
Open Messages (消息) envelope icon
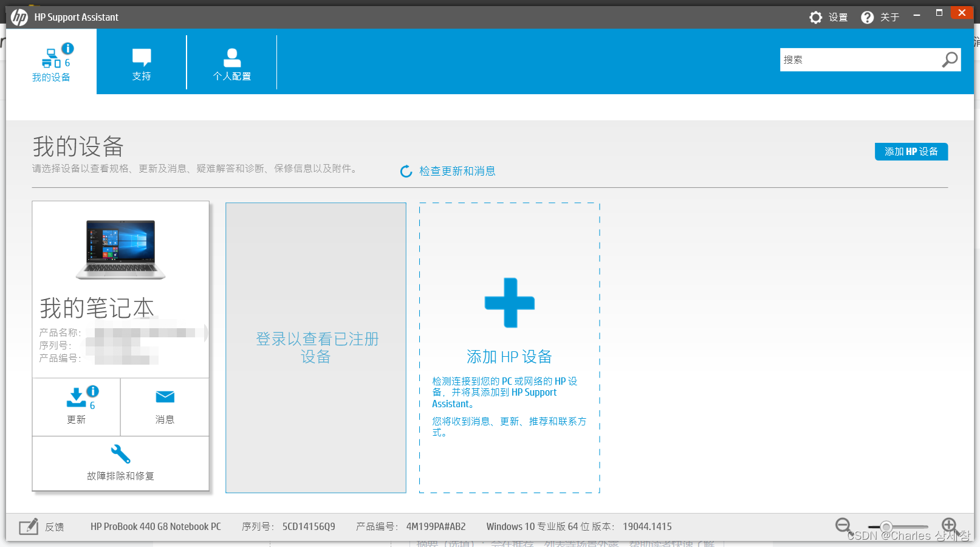(x=165, y=397)
